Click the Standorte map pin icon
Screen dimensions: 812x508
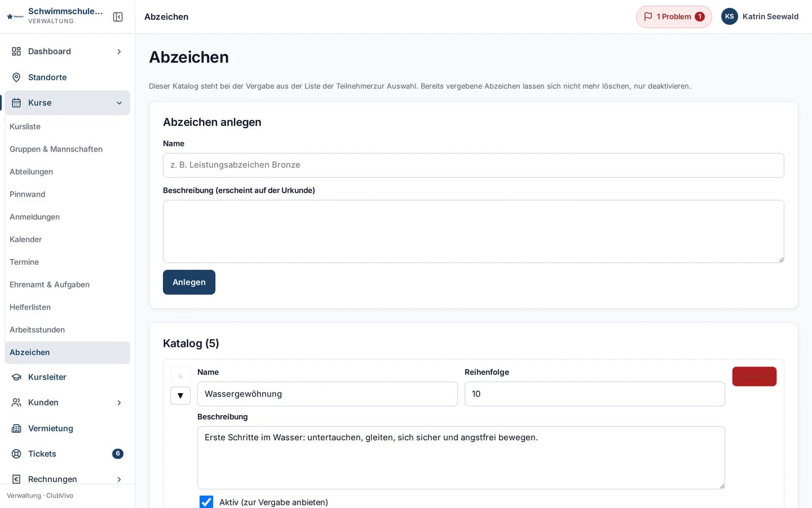pyautogui.click(x=16, y=77)
